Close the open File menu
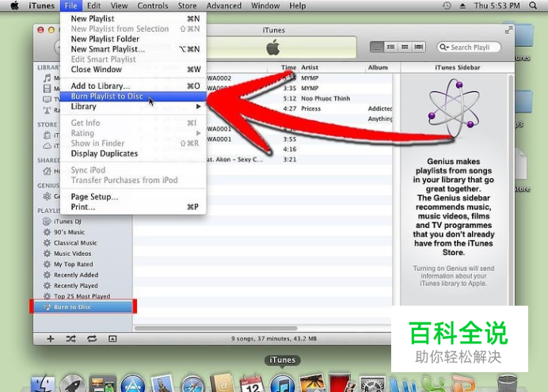The height and width of the screenshot is (392, 548). [70, 6]
